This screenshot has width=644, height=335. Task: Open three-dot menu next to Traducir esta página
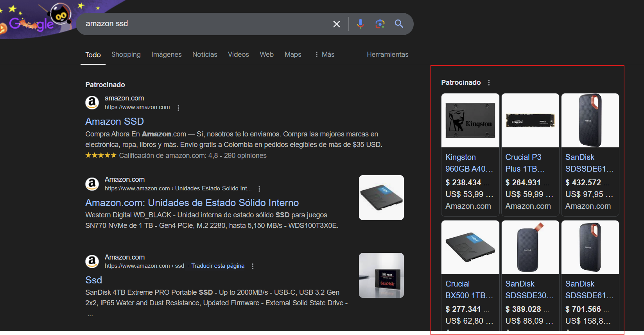pyautogui.click(x=253, y=266)
